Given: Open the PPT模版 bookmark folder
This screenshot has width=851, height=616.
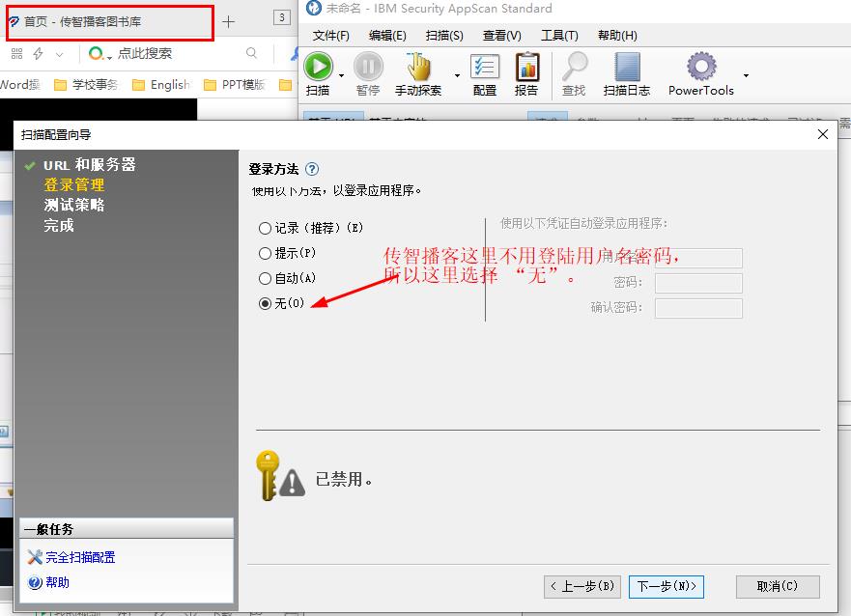Looking at the screenshot, I should pos(235,85).
